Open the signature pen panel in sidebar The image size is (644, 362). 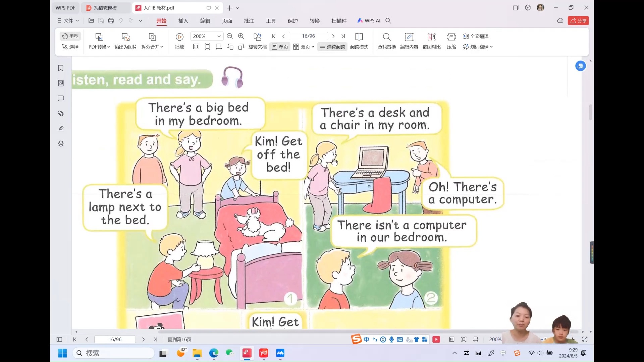click(61, 128)
